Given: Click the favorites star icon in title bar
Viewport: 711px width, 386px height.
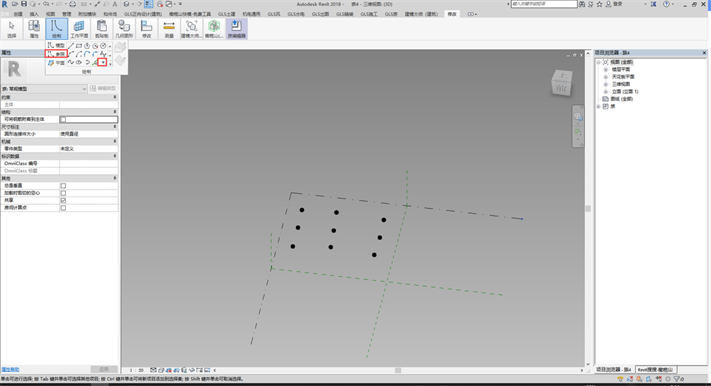Looking at the screenshot, I should (x=599, y=4).
